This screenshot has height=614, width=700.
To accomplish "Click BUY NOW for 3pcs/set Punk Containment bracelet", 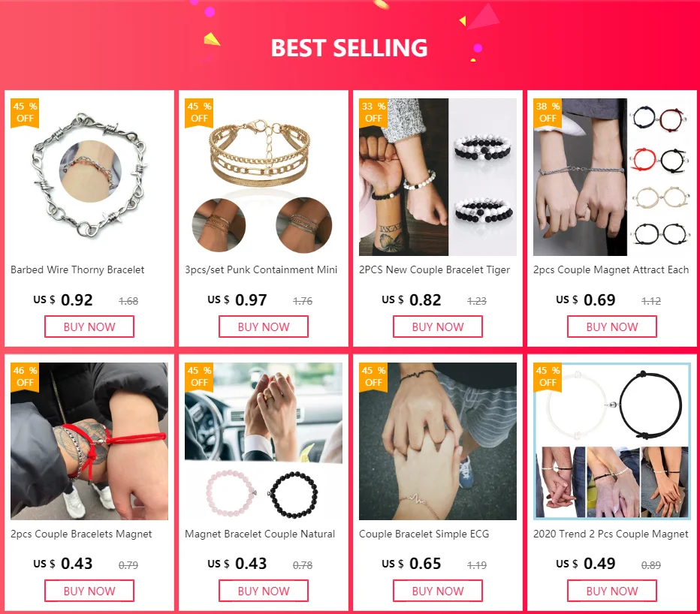I will pos(264,327).
